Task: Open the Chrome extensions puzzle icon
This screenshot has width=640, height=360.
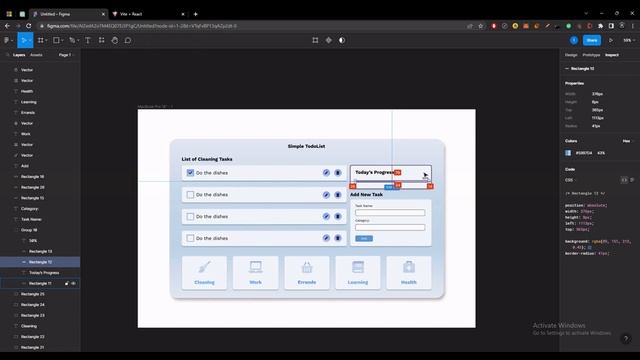Action: 600,26
